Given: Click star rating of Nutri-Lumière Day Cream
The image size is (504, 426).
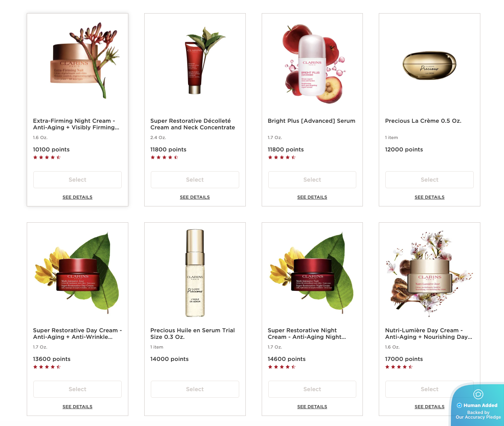Looking at the screenshot, I should click(x=399, y=367).
